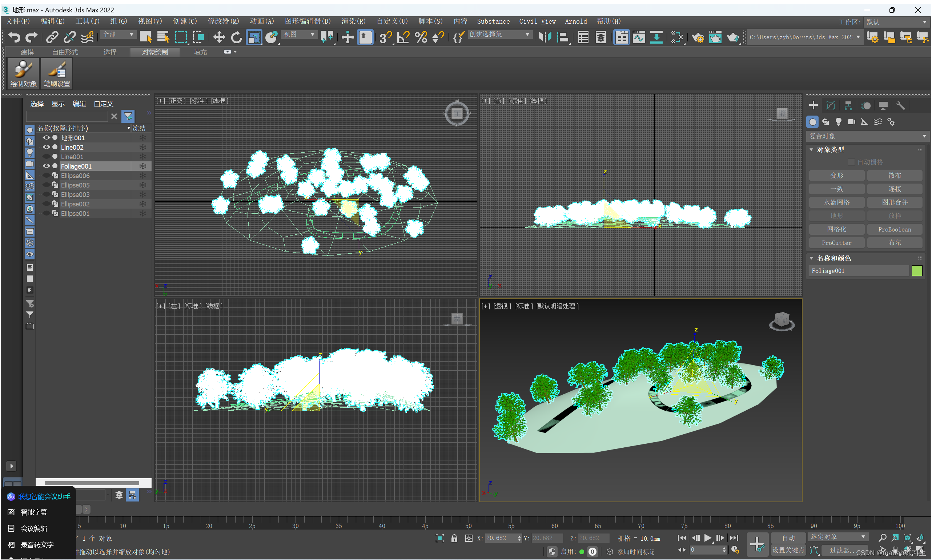Click the ProBoolean button
This screenshot has height=560, width=932.
tap(895, 229)
